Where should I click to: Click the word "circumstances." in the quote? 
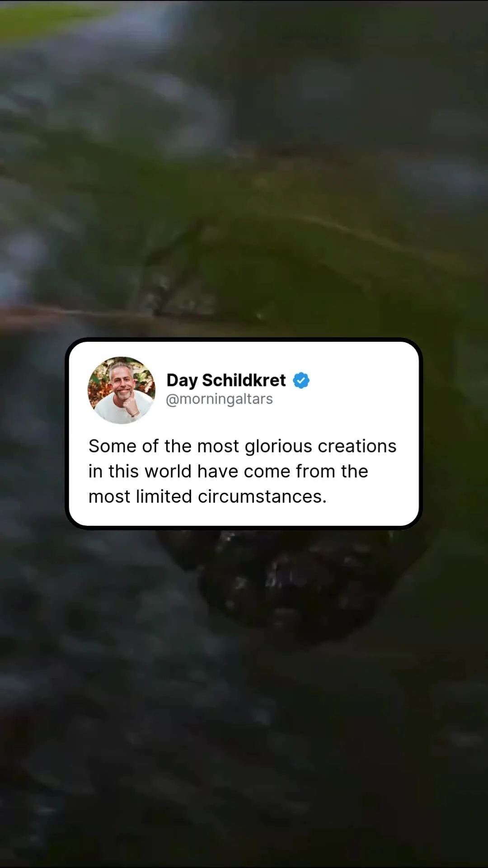click(262, 497)
